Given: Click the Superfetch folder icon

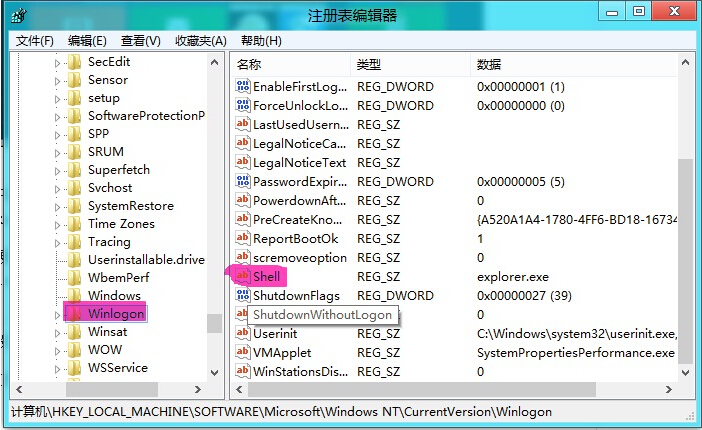Looking at the screenshot, I should pos(74,170).
